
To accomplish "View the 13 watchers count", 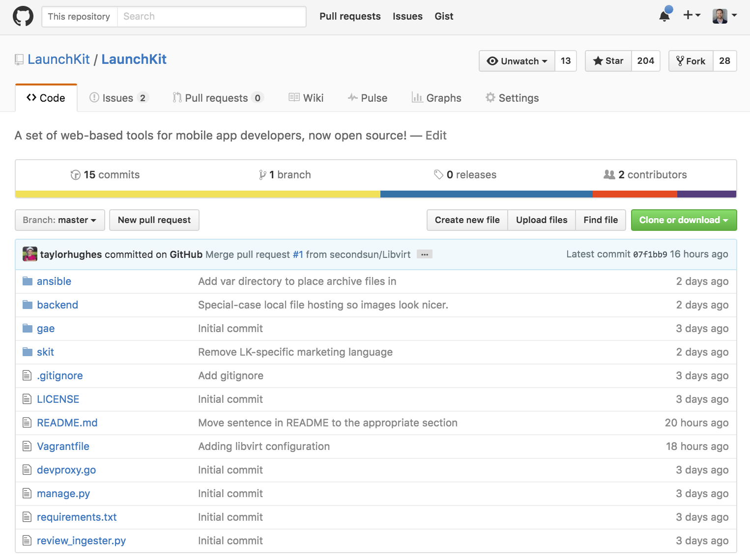I will [x=566, y=61].
